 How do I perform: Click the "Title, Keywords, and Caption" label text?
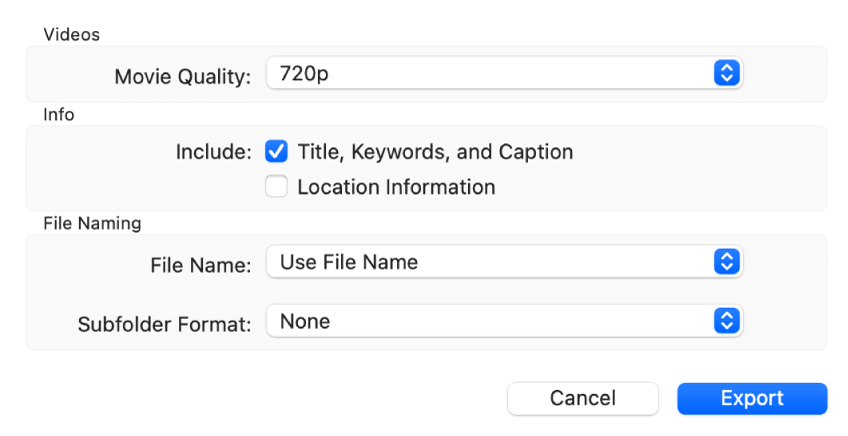point(435,152)
